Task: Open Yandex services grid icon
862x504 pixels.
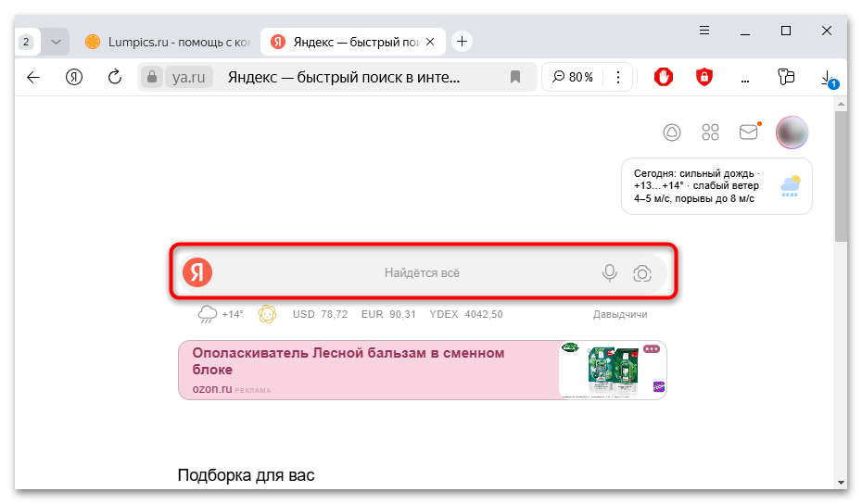Action: (710, 132)
